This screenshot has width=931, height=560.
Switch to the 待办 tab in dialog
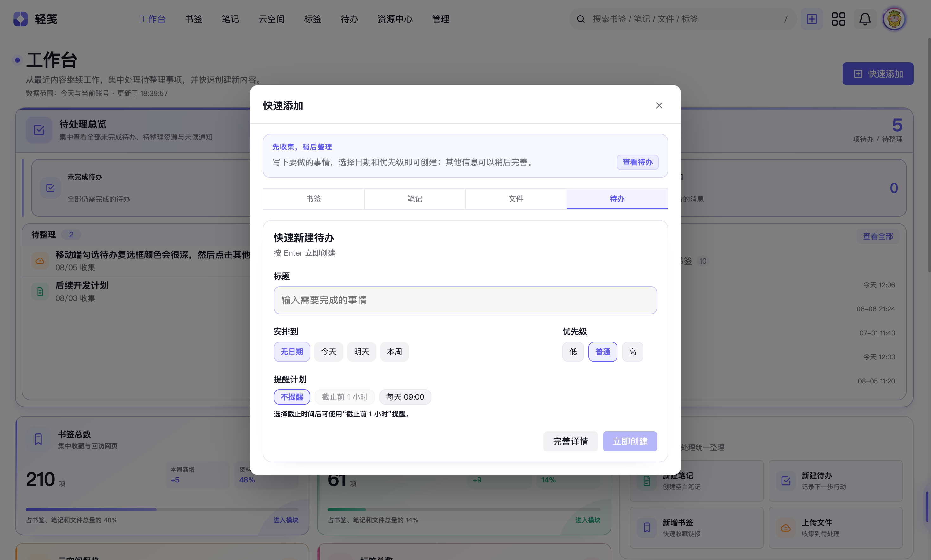[x=617, y=199]
